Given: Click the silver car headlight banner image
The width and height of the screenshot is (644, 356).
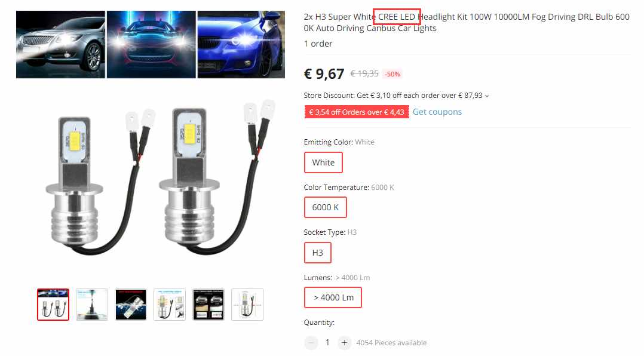Looking at the screenshot, I should 60,44.
